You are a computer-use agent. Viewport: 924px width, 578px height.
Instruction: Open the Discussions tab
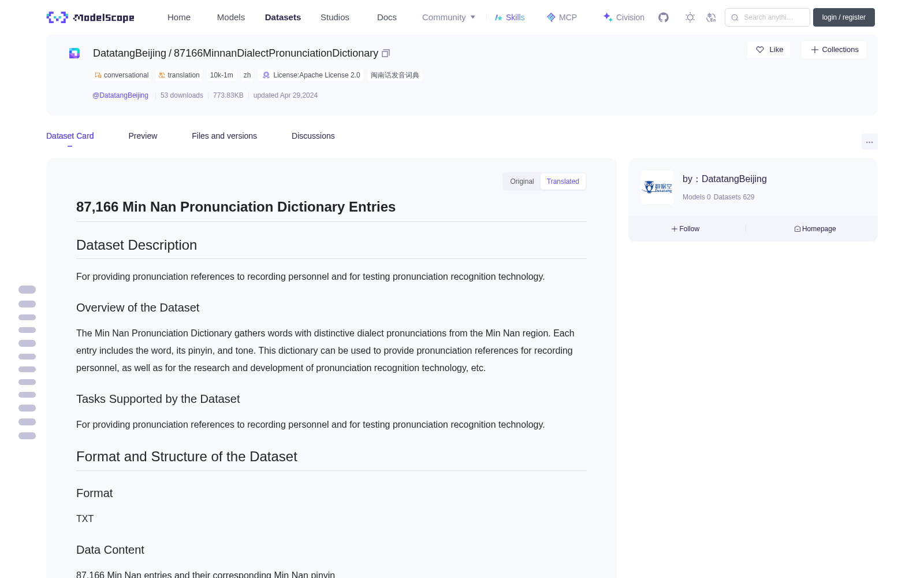coord(313,136)
